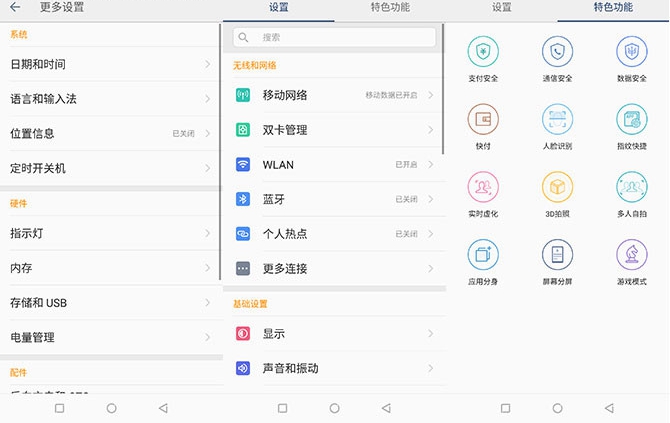Tap the search magnifier icon
This screenshot has width=670, height=423.
(x=243, y=38)
